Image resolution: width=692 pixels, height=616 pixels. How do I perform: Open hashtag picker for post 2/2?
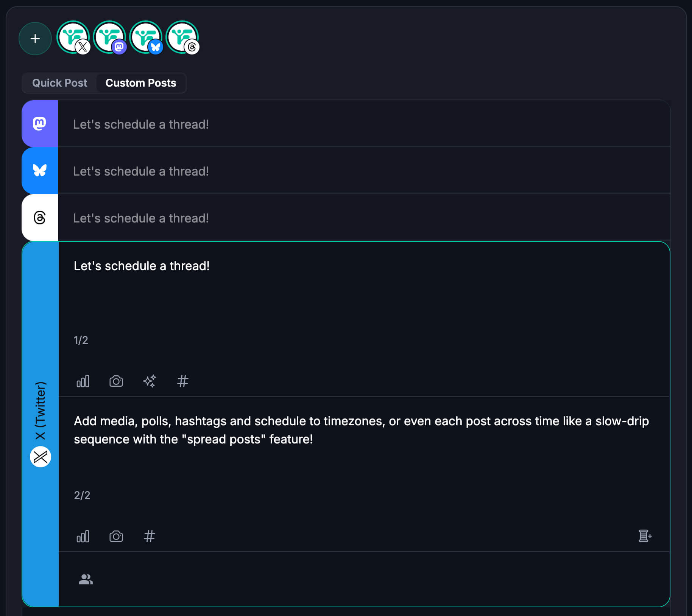[x=150, y=536]
